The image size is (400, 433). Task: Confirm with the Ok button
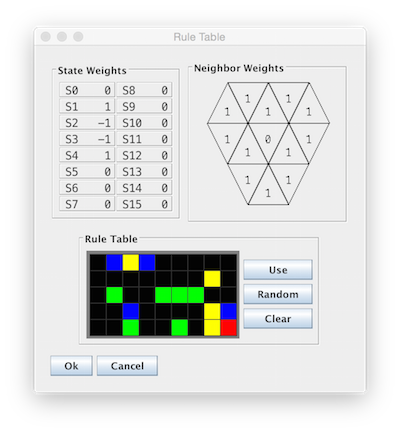71,366
